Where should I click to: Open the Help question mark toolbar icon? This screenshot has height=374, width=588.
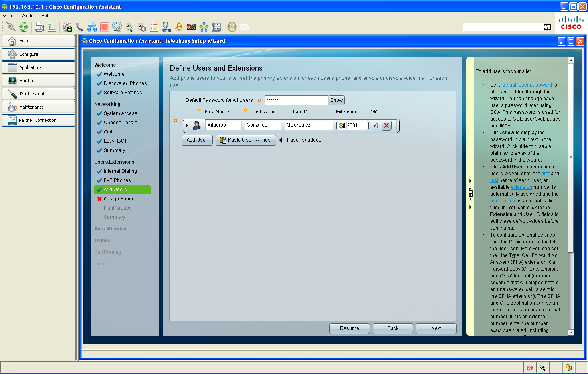click(x=232, y=27)
